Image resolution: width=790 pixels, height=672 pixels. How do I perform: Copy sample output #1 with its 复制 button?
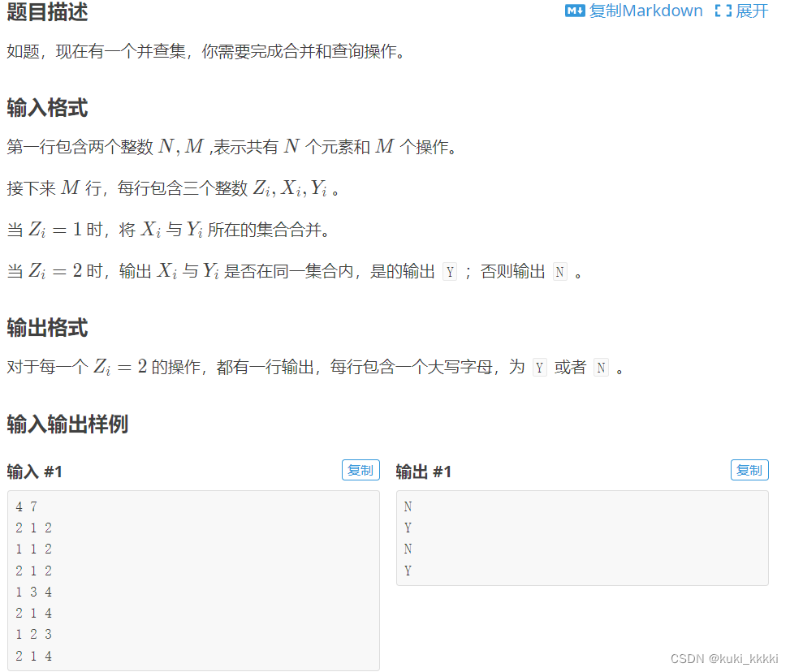click(749, 470)
